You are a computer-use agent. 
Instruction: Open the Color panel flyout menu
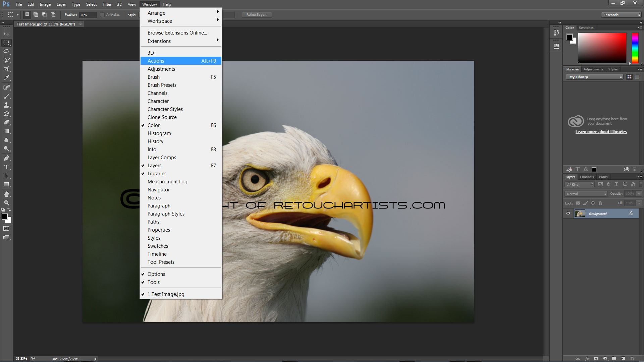pos(640,28)
